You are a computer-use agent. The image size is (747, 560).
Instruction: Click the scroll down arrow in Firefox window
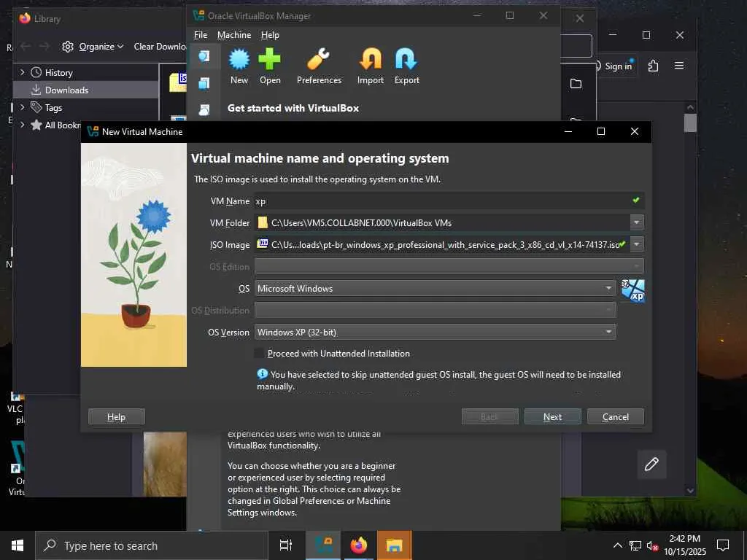[690, 491]
